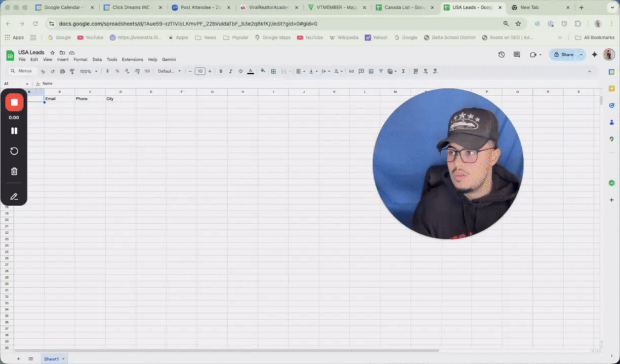The width and height of the screenshot is (620, 364).
Task: Open the Data menu
Action: pyautogui.click(x=97, y=59)
